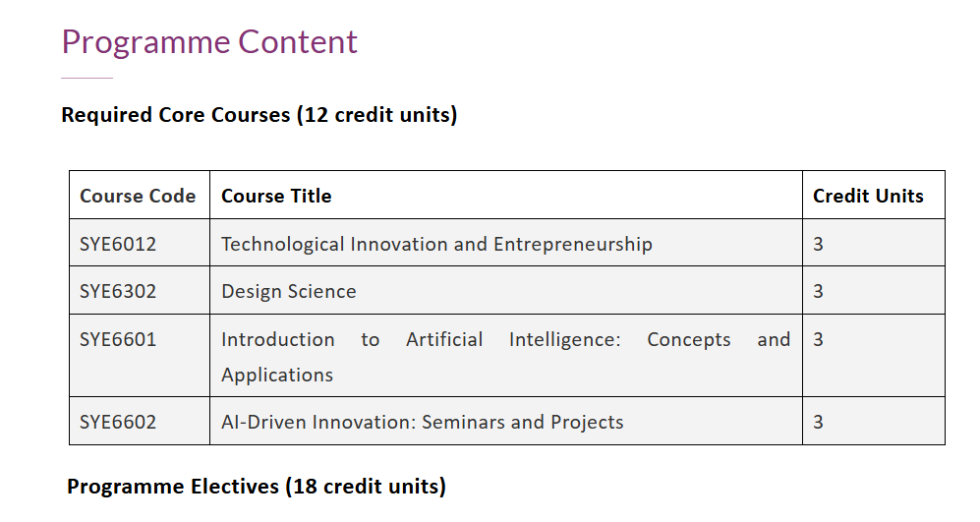980x522 pixels.
Task: Click credit units value for Design Science
Action: coord(819,292)
